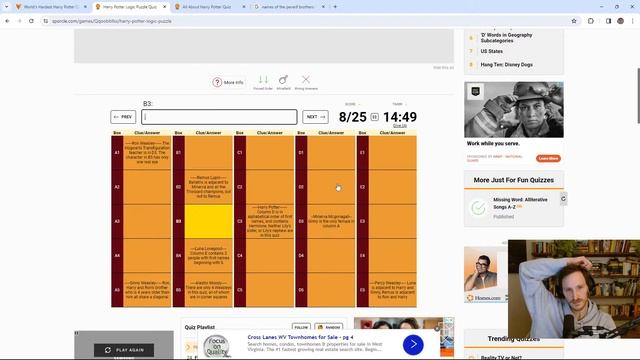640x360 pixels.
Task: Select the A5 Ginny Weasley clue cell
Action: tap(147, 290)
